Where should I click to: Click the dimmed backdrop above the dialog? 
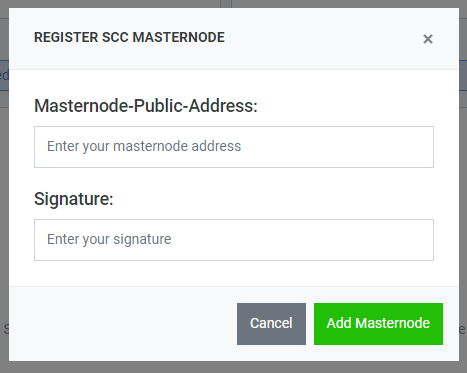[x=117, y=3]
